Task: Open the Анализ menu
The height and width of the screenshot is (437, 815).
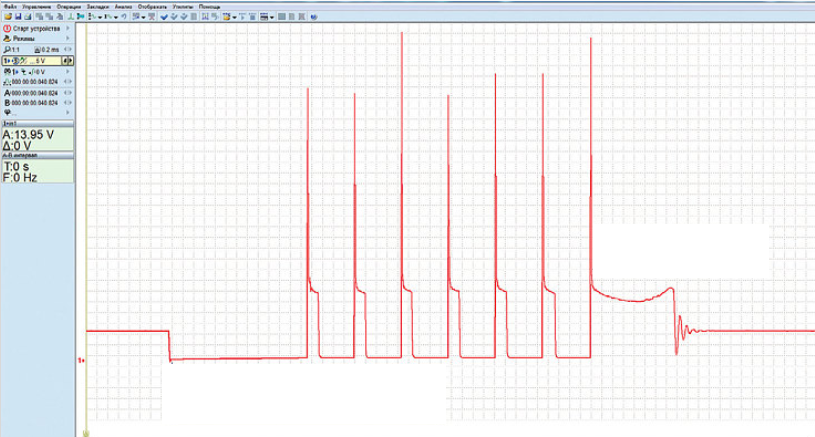Action: pos(124,7)
